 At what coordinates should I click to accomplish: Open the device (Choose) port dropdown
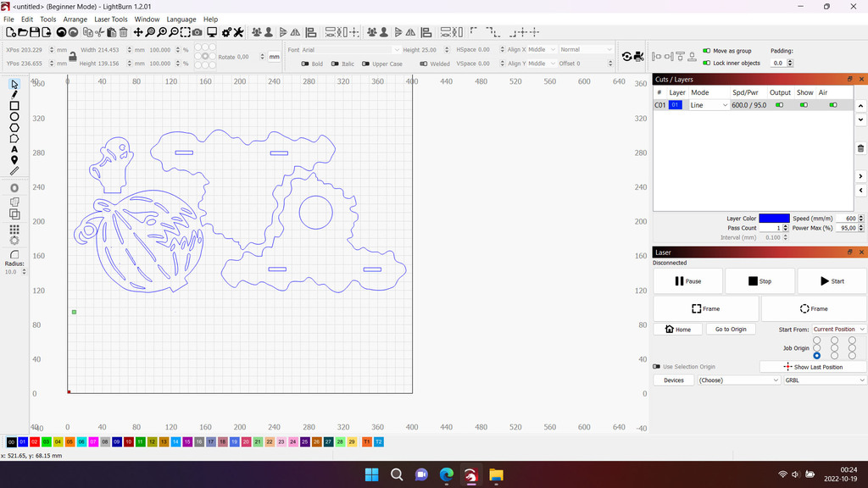pos(738,380)
